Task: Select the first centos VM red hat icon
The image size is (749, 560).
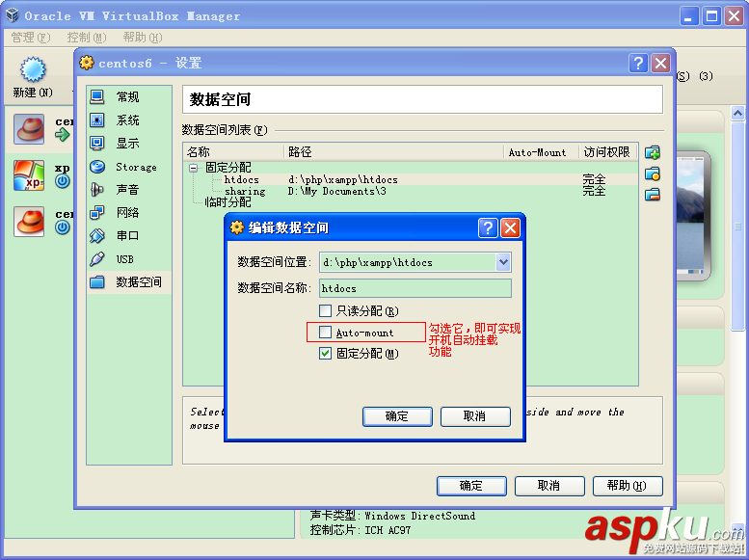Action: (29, 129)
